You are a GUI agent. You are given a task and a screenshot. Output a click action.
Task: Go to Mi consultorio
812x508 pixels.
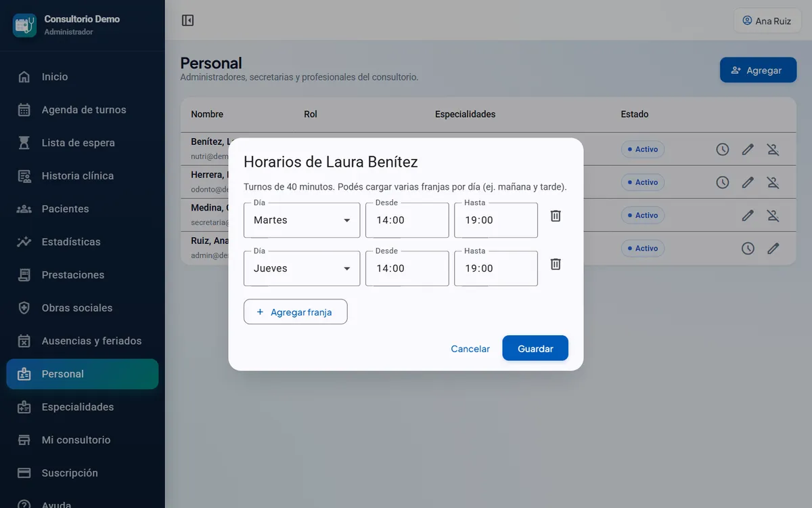83,440
